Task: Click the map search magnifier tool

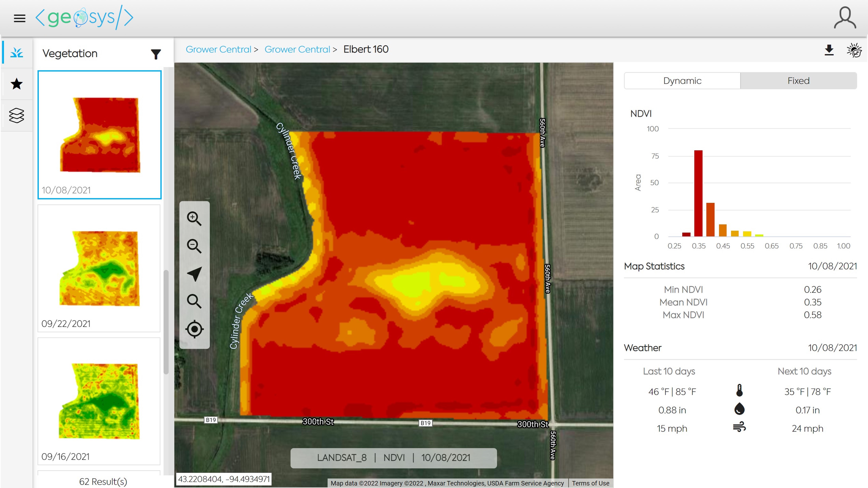Action: 194,301
